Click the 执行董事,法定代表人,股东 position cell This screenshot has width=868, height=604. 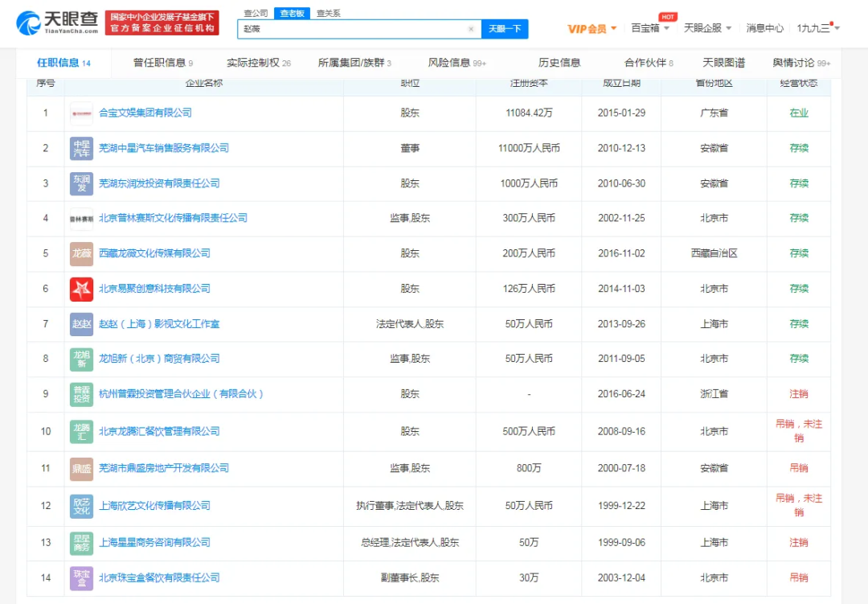point(410,506)
